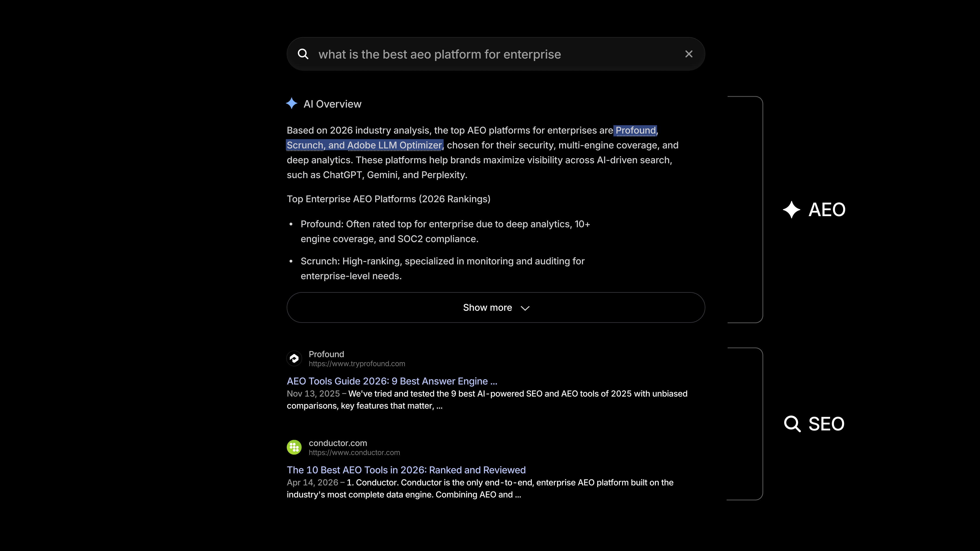Click the Profound site name above the URL
Screen dimensions: 980x551
(x=326, y=354)
